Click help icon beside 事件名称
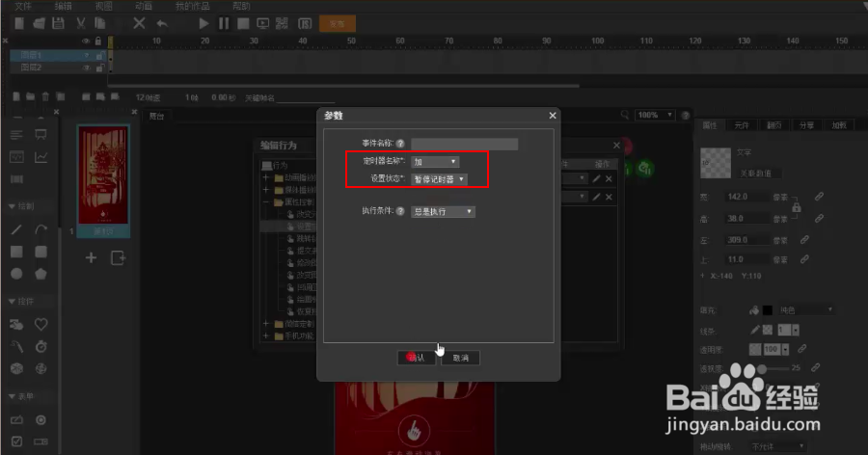 pyautogui.click(x=400, y=144)
